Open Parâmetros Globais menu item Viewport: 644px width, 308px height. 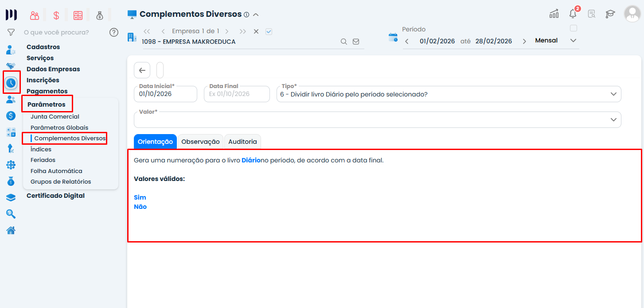click(59, 128)
